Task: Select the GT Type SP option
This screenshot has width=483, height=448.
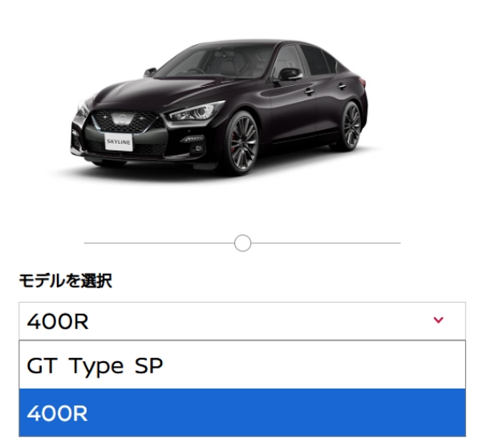Action: 242,365
